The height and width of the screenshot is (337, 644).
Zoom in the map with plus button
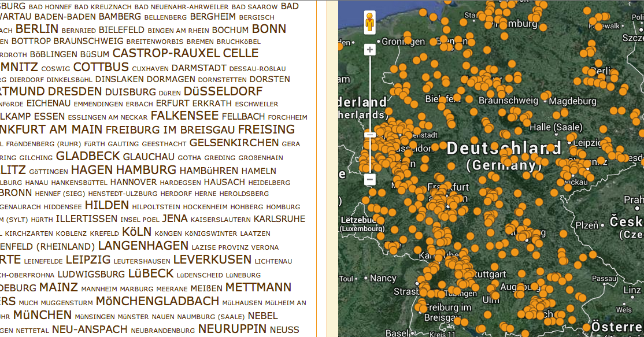[369, 50]
